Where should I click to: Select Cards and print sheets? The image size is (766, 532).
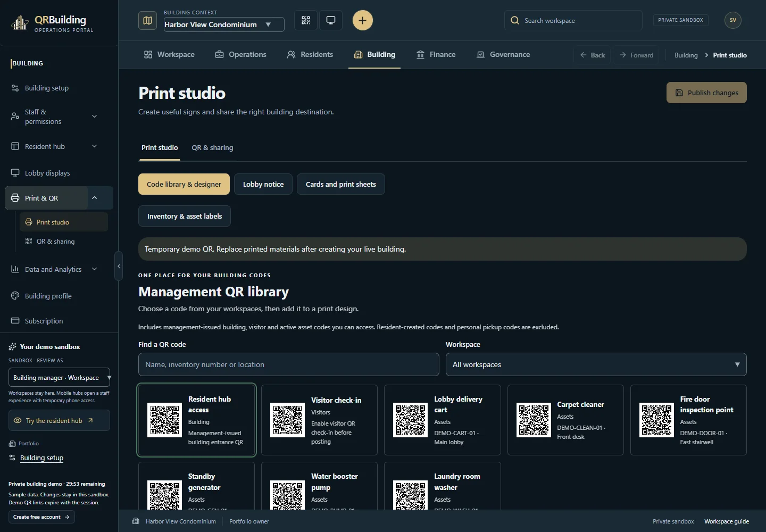pos(341,185)
